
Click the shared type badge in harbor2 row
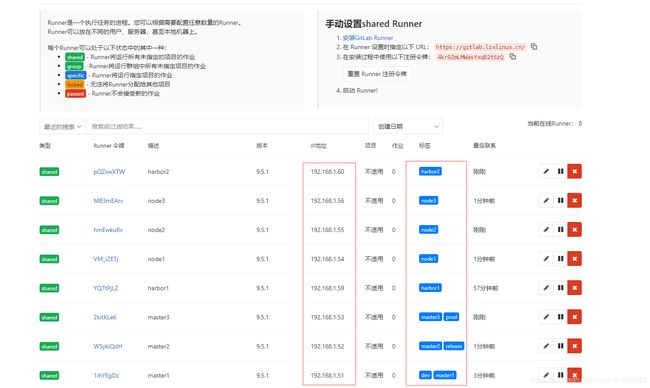49,172
